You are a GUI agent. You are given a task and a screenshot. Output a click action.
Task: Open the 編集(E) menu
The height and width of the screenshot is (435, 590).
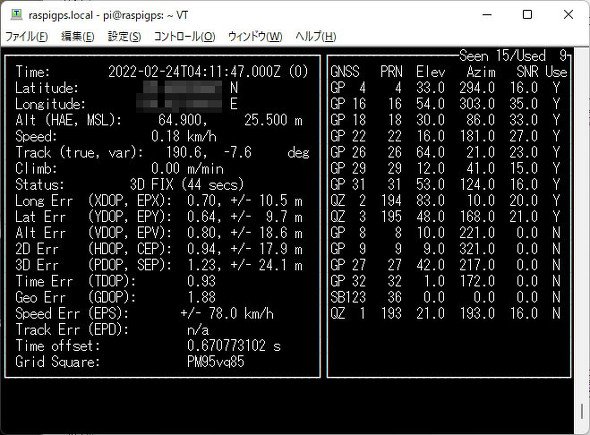(x=78, y=37)
